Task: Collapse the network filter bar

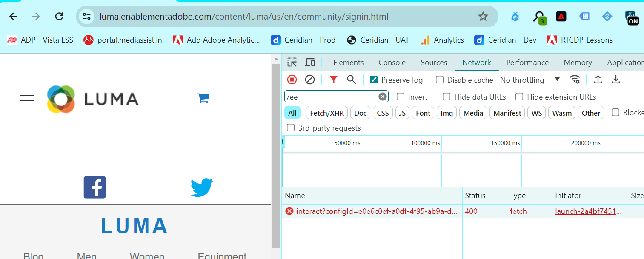Action: tap(333, 80)
